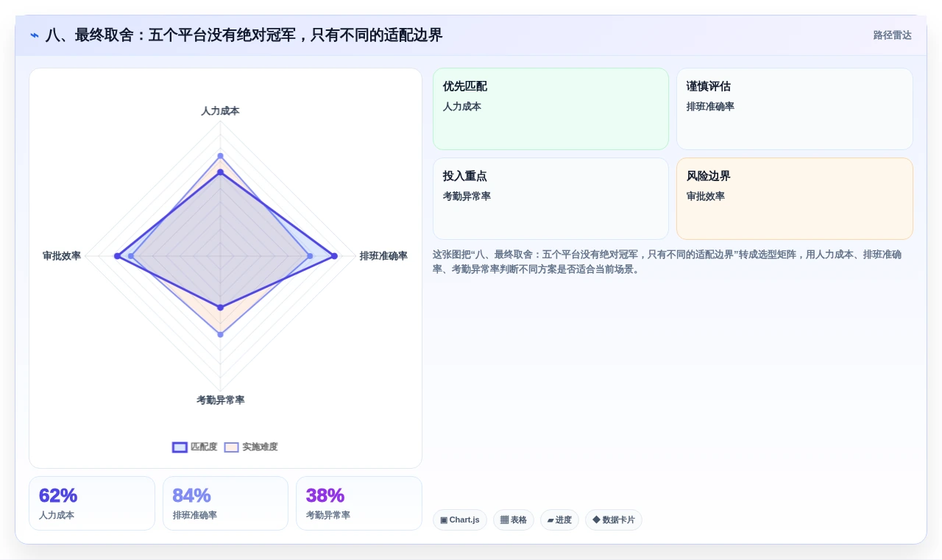Click the slide title 八、最终取舍

coord(244,35)
